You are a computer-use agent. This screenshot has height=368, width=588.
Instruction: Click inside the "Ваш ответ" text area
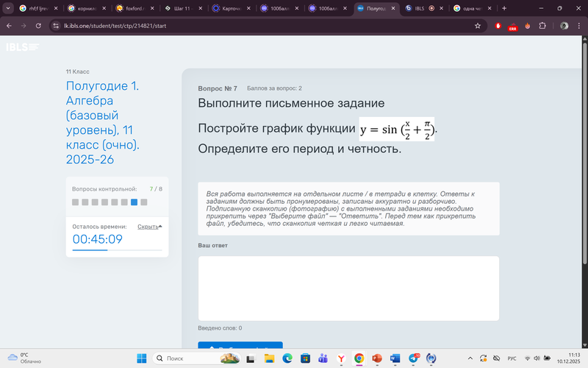coord(348,288)
